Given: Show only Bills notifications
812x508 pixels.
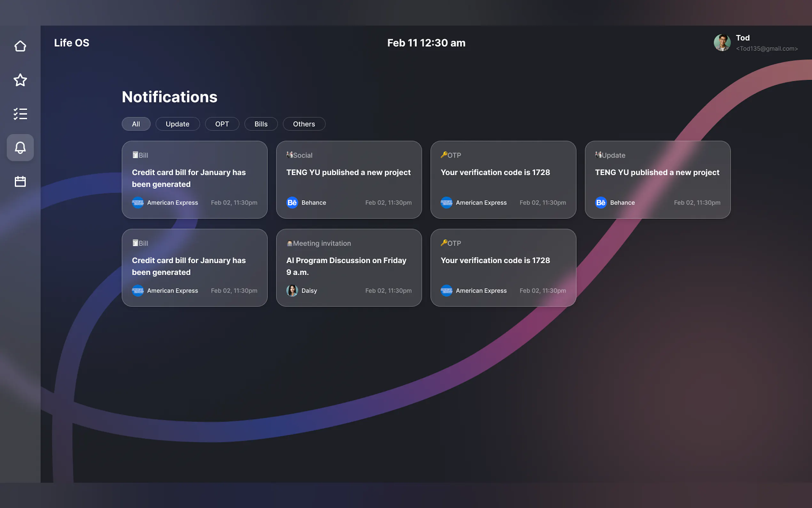Looking at the screenshot, I should 261,124.
